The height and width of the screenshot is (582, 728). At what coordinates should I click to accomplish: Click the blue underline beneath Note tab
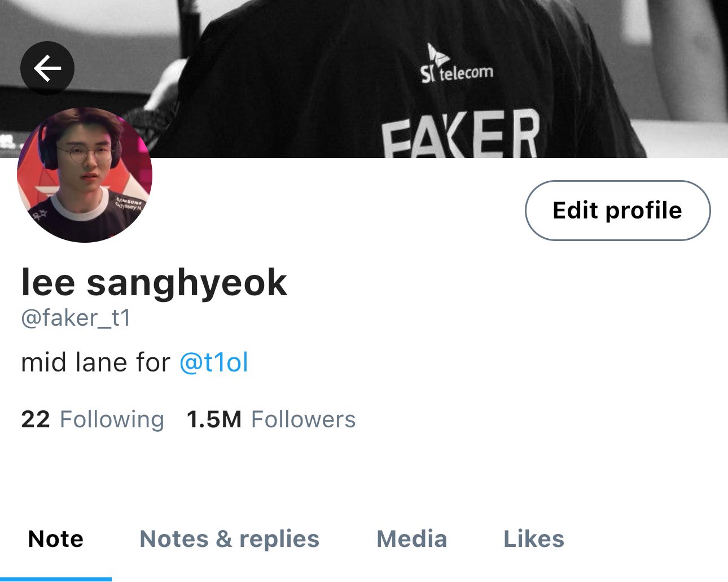(56, 579)
